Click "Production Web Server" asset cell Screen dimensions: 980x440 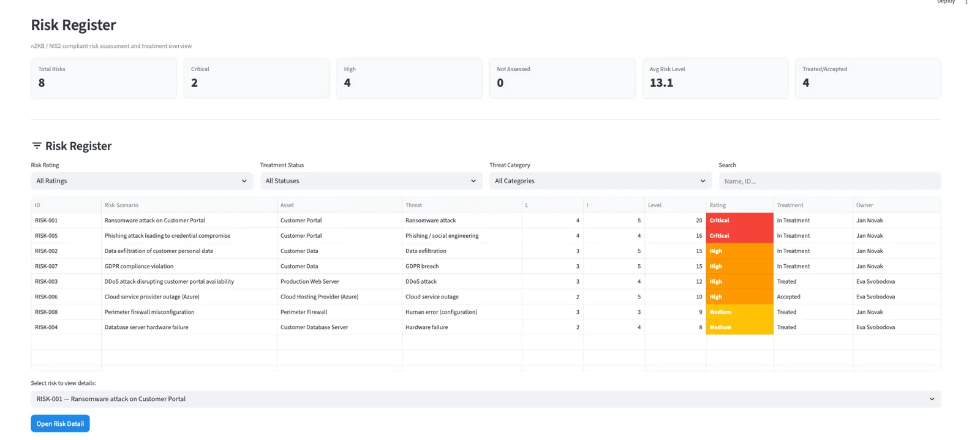[x=339, y=282]
